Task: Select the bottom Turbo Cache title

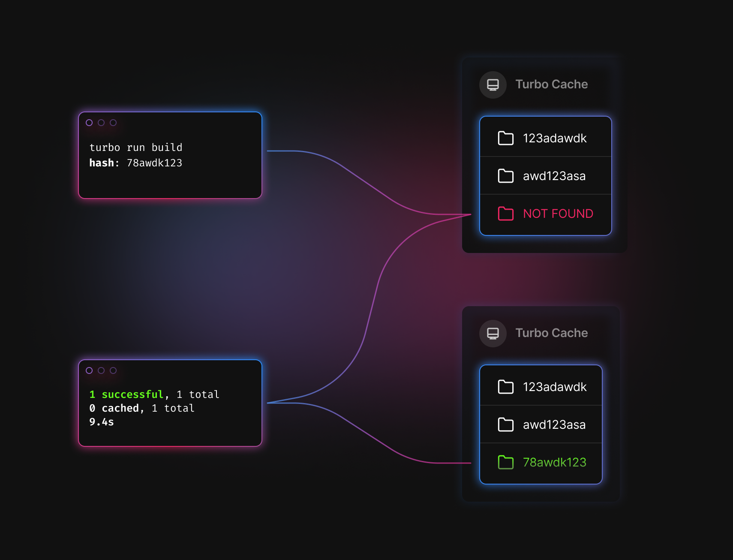Action: point(551,333)
